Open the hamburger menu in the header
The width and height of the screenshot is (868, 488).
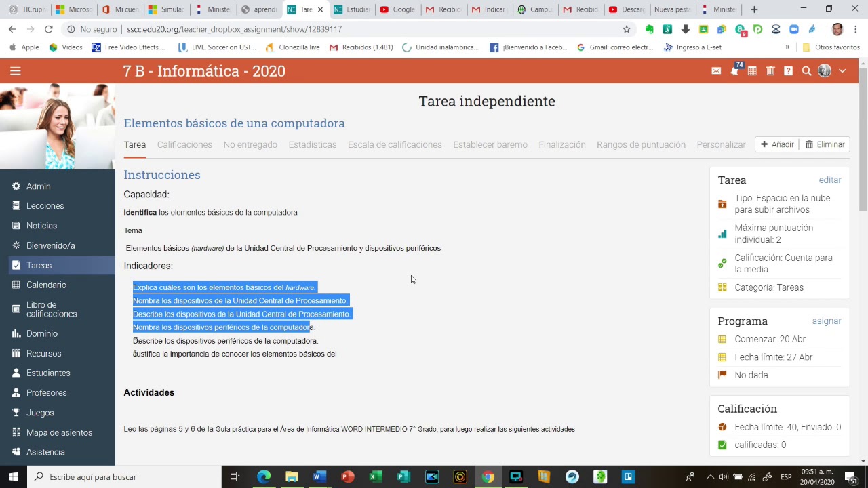point(16,71)
